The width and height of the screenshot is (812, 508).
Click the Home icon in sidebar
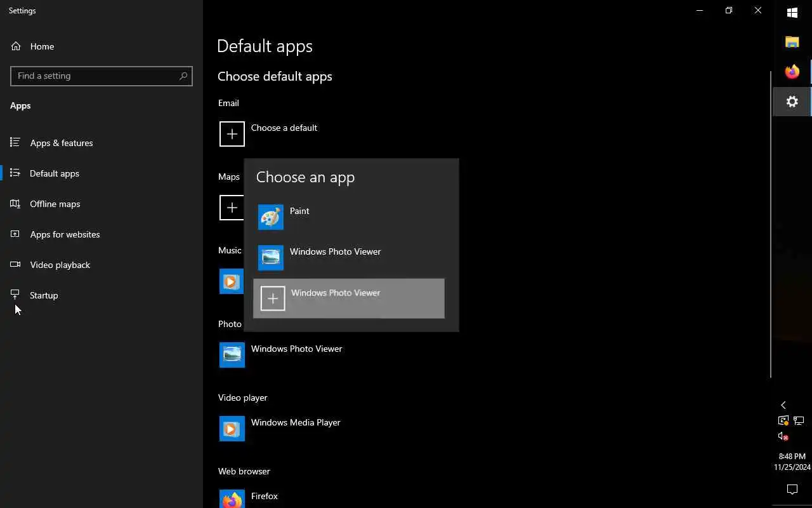16,46
